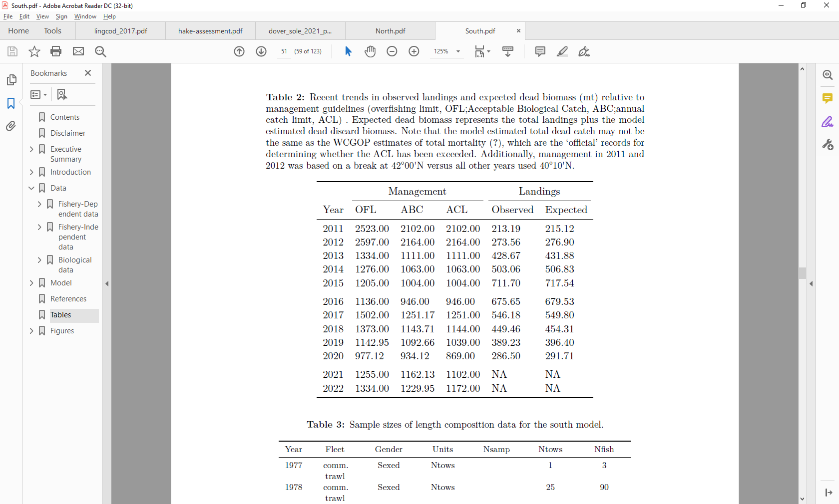Click the page number input field

284,51
